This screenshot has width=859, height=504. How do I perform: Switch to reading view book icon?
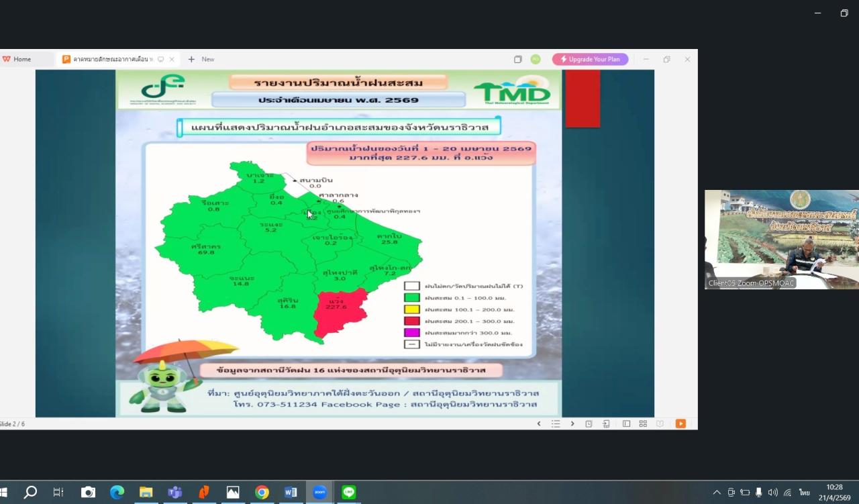pos(660,423)
